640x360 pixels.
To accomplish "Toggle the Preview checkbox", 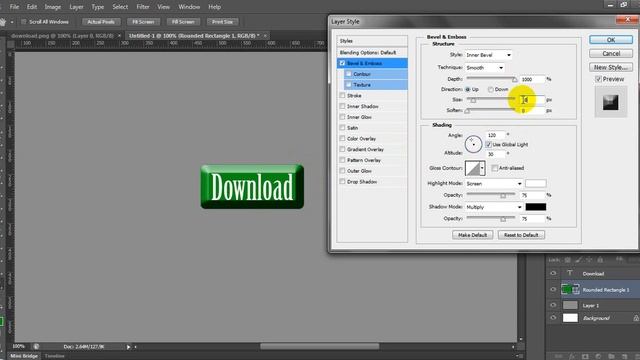I will pos(598,79).
